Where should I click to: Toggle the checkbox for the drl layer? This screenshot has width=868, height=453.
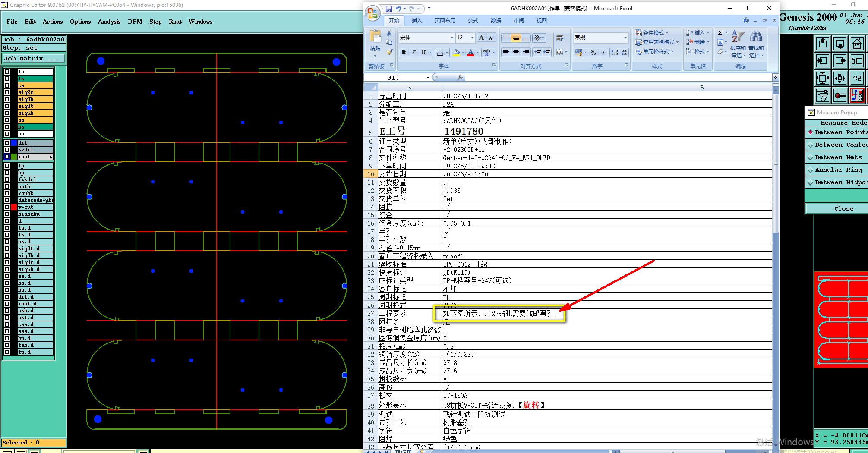click(7, 143)
